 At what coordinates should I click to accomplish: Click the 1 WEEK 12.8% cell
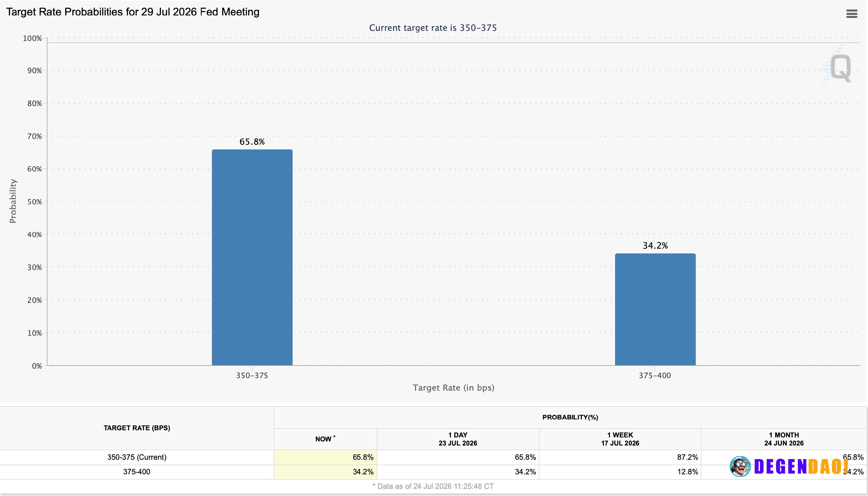tap(620, 472)
